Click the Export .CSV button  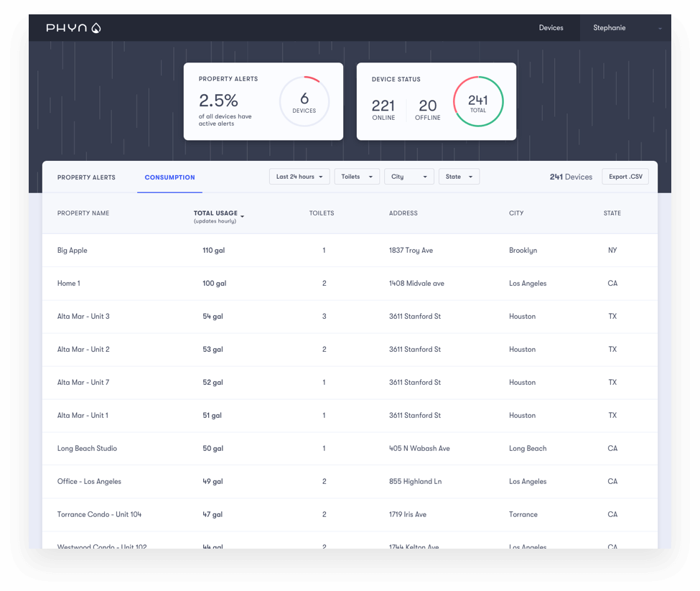[625, 177]
